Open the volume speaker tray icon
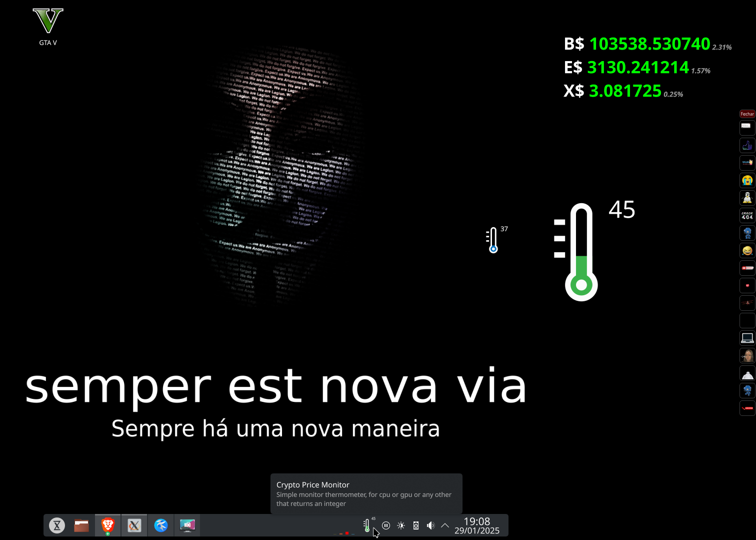 click(x=430, y=525)
